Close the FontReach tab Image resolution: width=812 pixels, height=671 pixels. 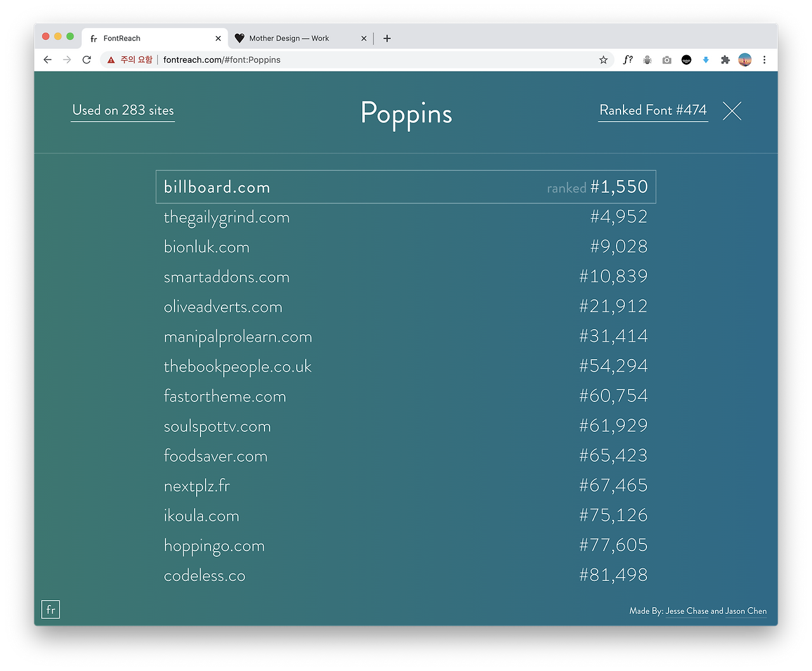click(x=218, y=38)
